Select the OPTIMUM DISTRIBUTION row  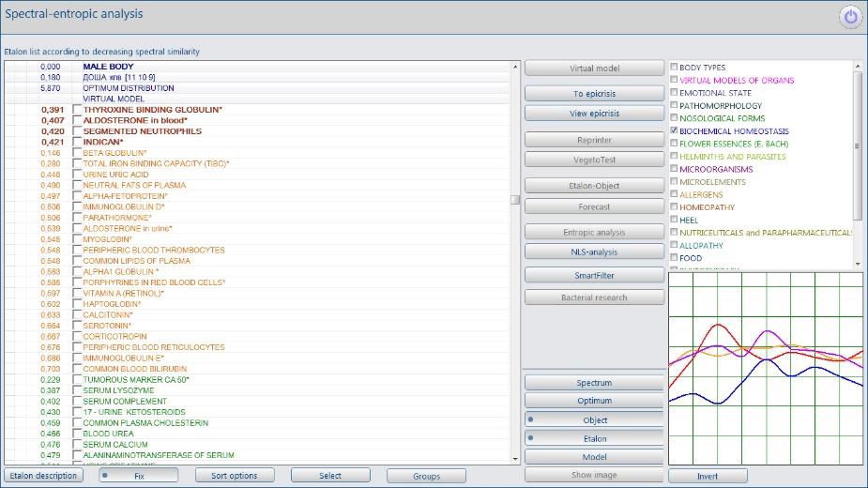pyautogui.click(x=257, y=88)
